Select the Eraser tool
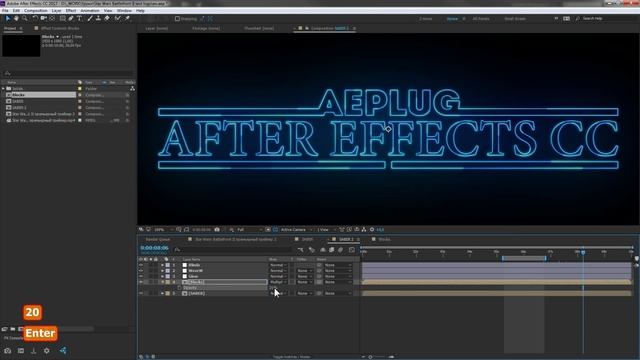The height and width of the screenshot is (360, 640). [x=107, y=18]
